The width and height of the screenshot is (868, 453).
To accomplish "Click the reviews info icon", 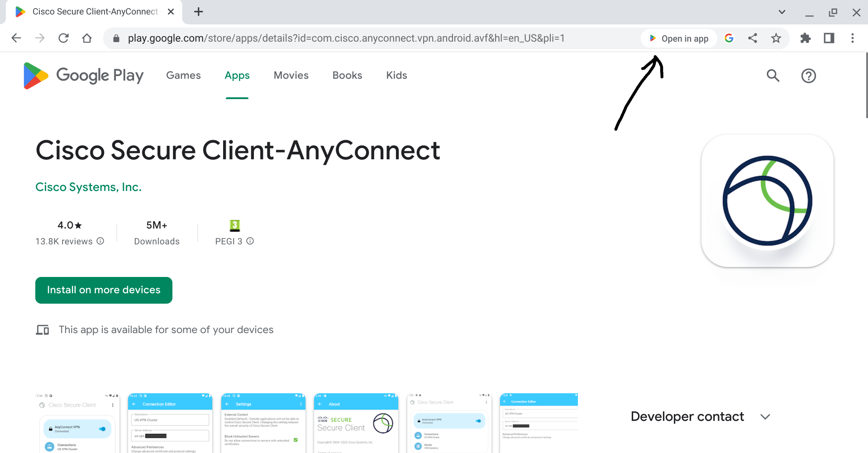I will click(x=100, y=241).
